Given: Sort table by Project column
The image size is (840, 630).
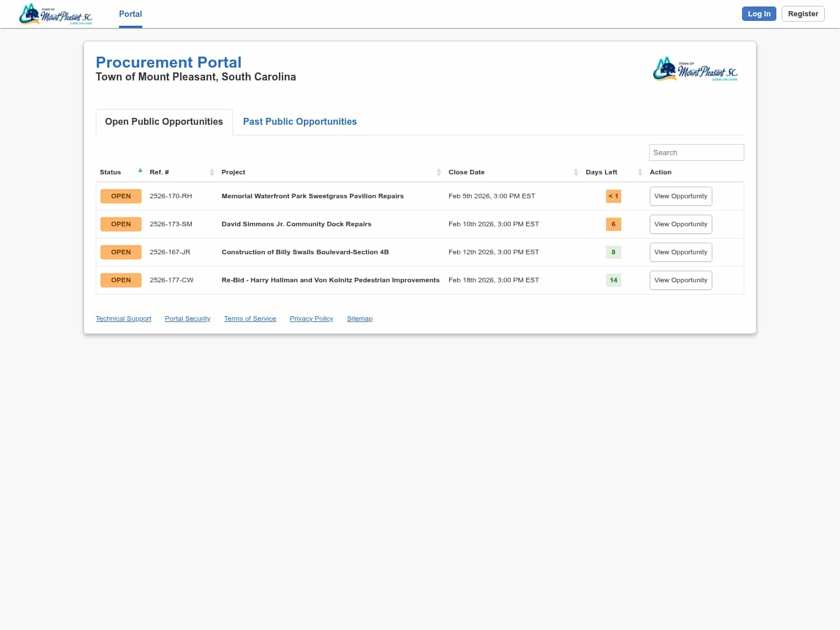Looking at the screenshot, I should [x=439, y=172].
